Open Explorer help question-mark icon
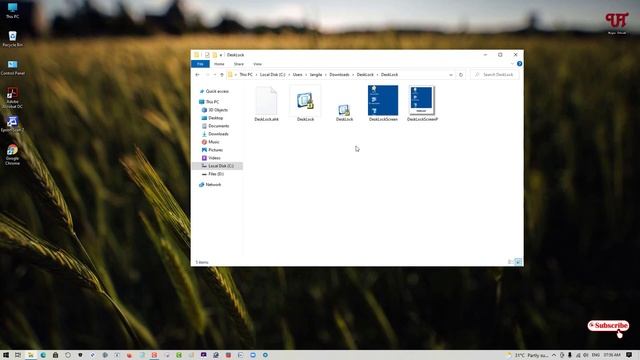This screenshot has height=360, width=640. tap(519, 64)
